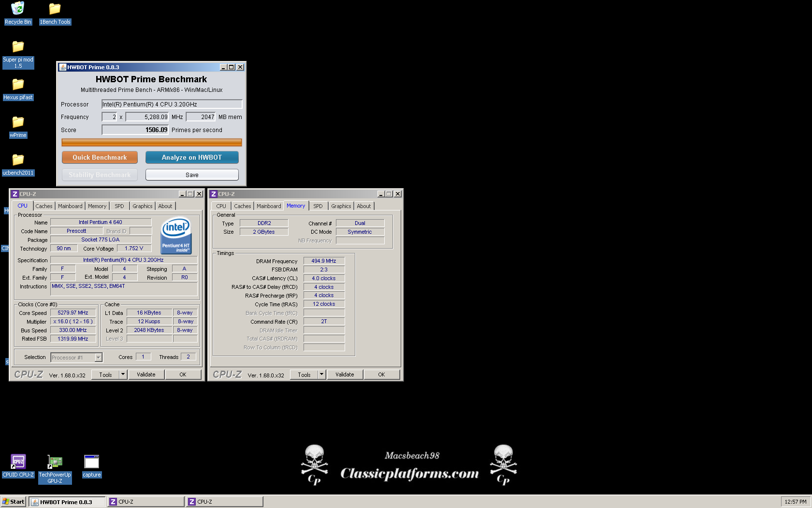812x508 pixels.
Task: Open the About tab in left CPU-Z window
Action: 165,206
